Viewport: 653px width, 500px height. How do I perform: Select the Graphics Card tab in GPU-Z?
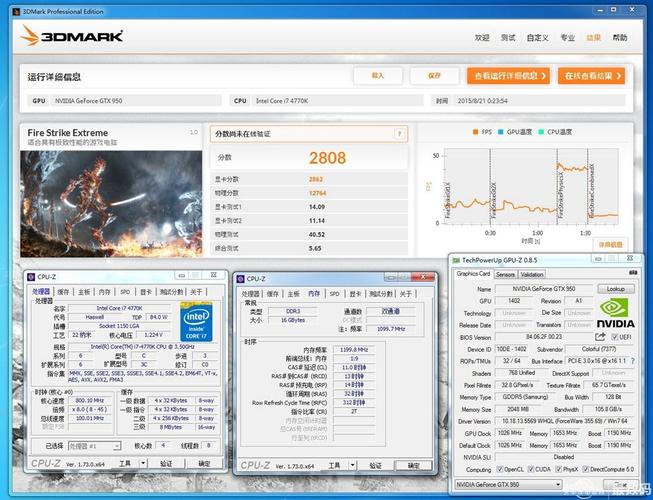473,274
